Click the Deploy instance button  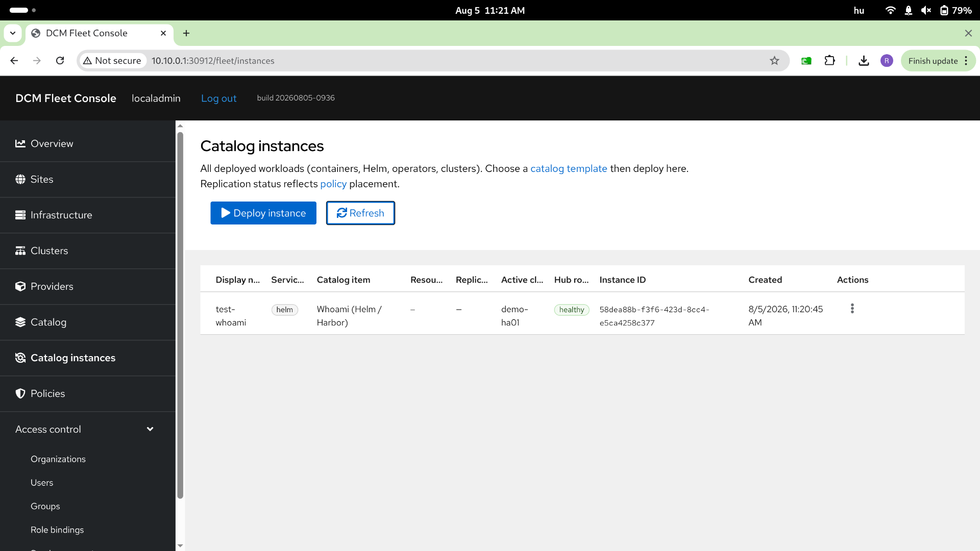tap(263, 213)
